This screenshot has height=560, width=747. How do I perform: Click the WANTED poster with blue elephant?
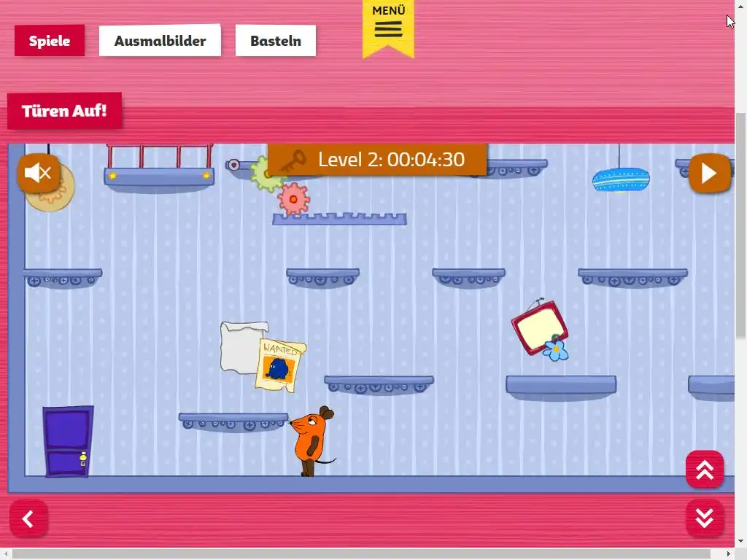(281, 365)
